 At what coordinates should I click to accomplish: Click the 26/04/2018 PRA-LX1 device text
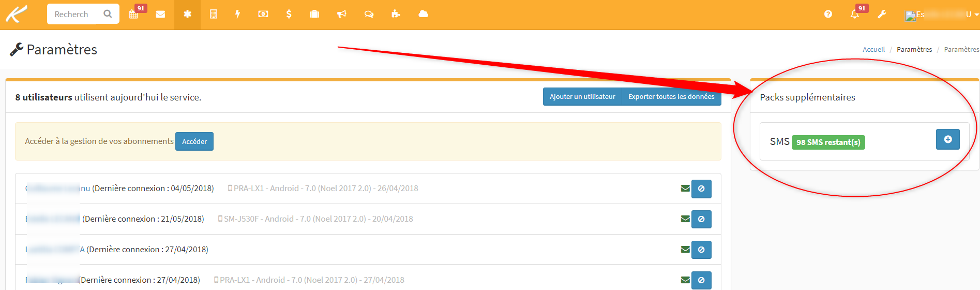point(323,189)
